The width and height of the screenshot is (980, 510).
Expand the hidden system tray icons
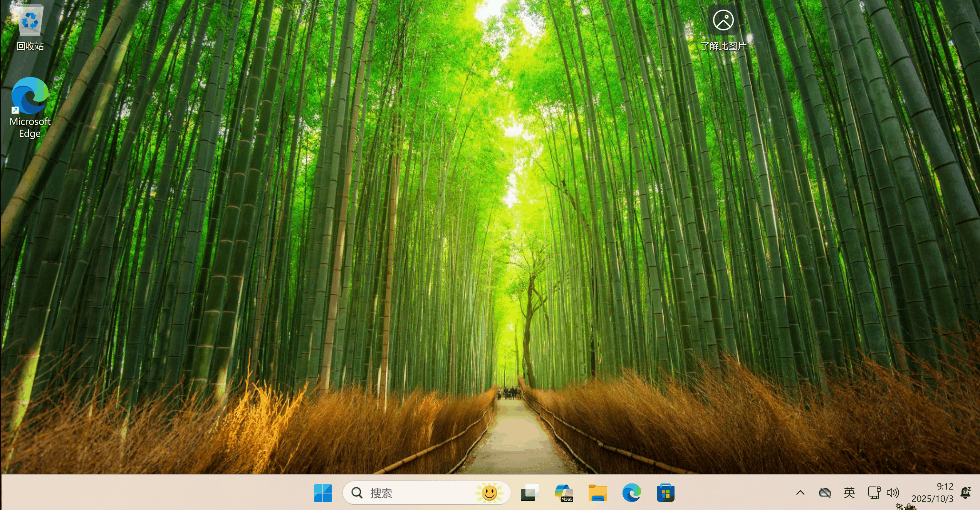pos(800,493)
